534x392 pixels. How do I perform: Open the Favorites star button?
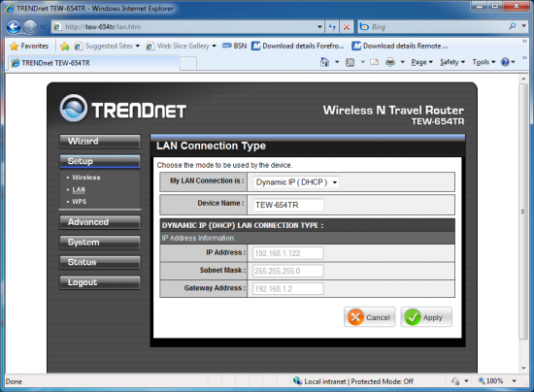tap(29, 46)
